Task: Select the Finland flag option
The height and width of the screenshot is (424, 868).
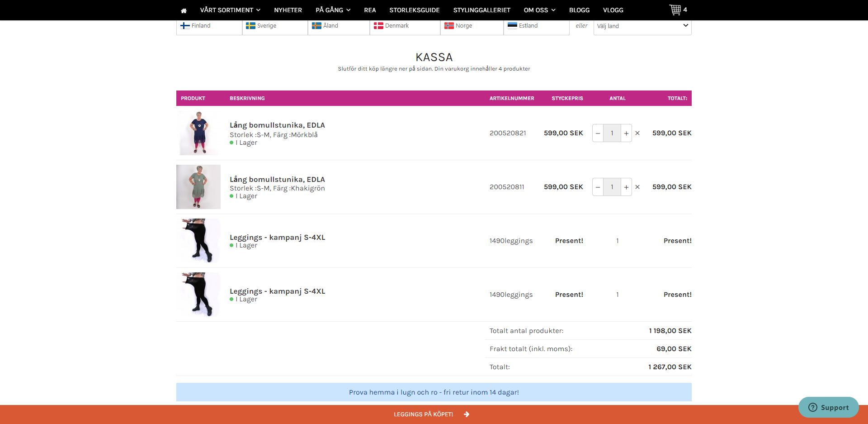Action: click(209, 26)
